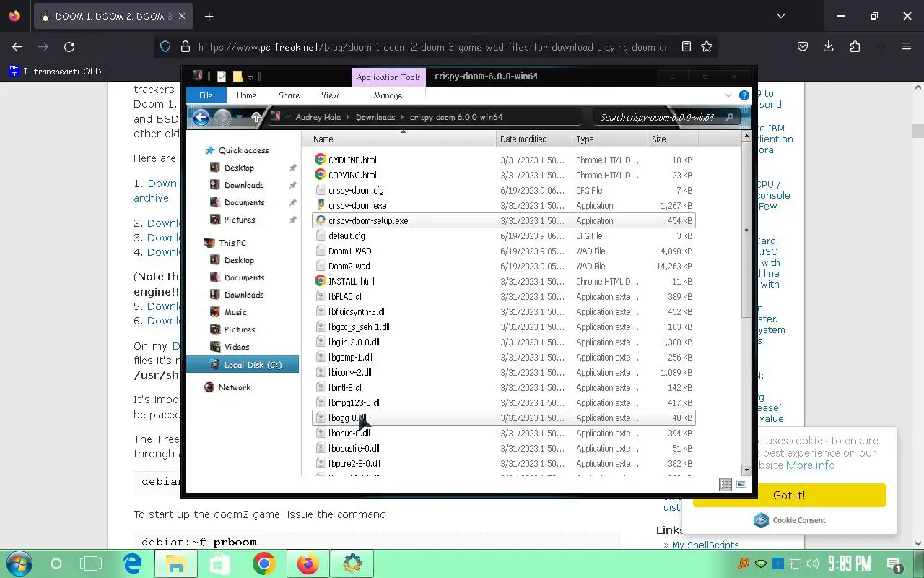Toggle reader view icon in address bar

pyautogui.click(x=687, y=46)
